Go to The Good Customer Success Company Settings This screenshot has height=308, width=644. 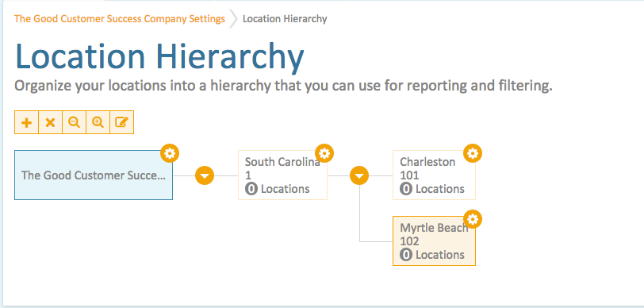[120, 18]
